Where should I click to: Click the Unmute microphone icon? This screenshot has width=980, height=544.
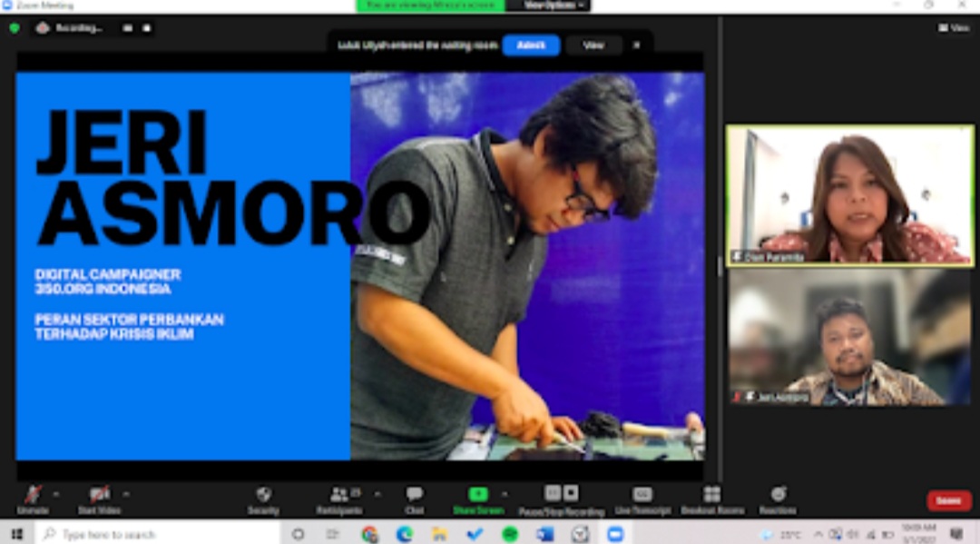33,495
